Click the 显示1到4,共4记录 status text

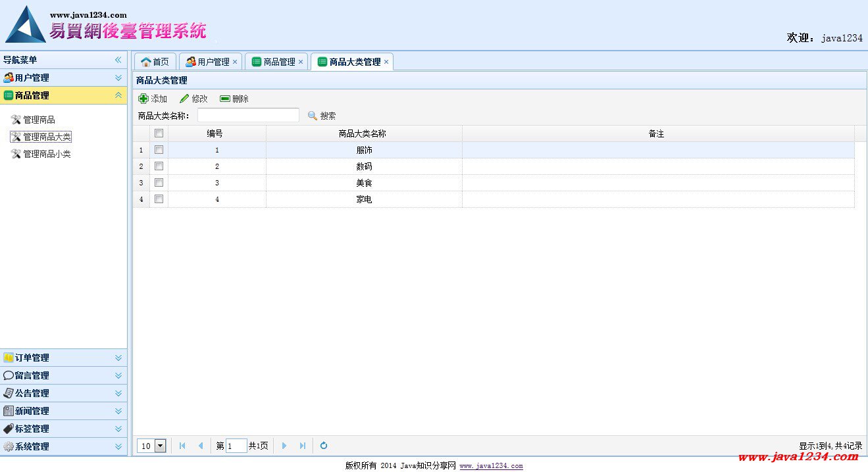(x=830, y=446)
